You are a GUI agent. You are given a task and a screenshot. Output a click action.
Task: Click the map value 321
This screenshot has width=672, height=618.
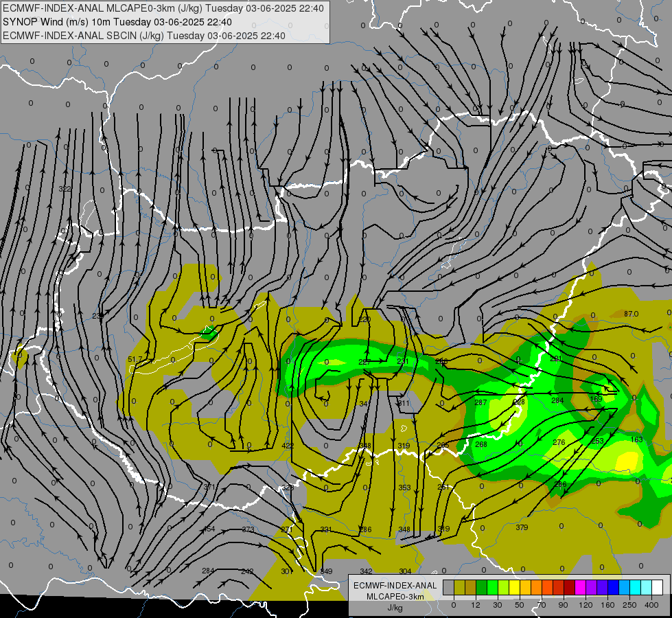[x=326, y=529]
